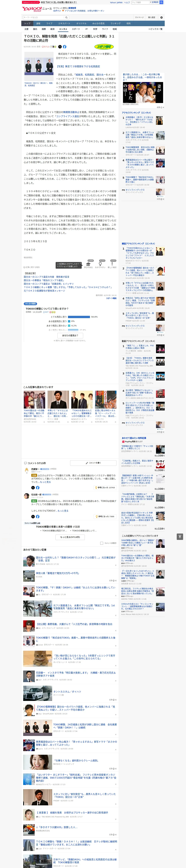186x868 pixels.
Task: Click the scroll-to-top arrow button
Action: coord(180,536)
